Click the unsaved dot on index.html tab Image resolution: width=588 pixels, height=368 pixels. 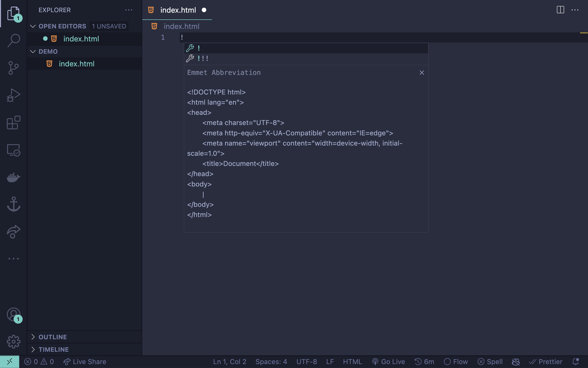coord(204,10)
